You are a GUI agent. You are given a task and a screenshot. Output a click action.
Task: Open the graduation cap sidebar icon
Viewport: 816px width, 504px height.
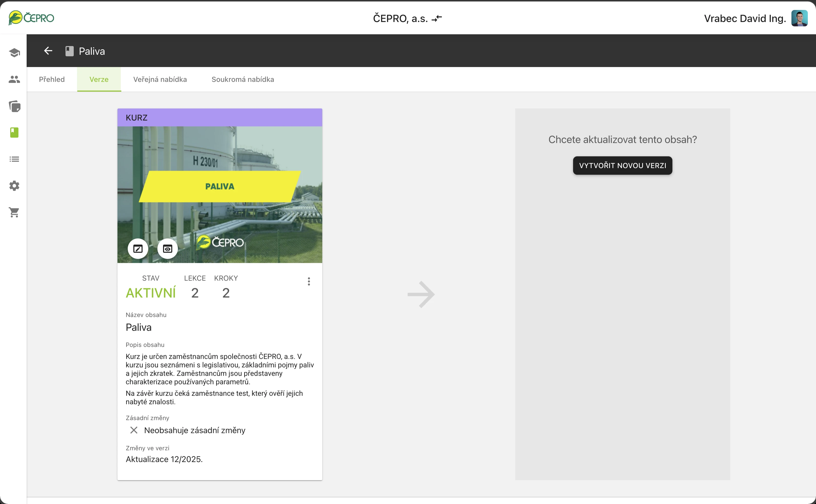14,53
